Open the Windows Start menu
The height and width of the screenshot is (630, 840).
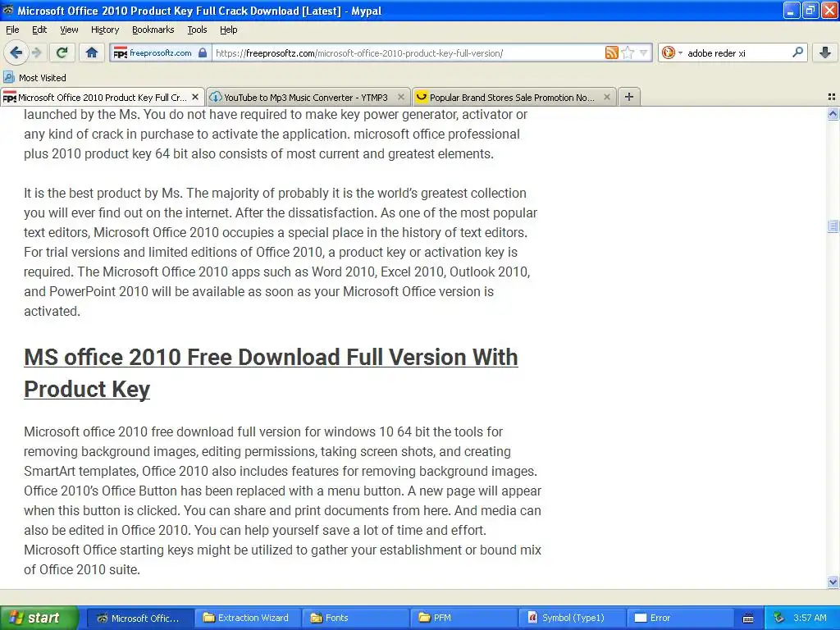pyautogui.click(x=39, y=618)
